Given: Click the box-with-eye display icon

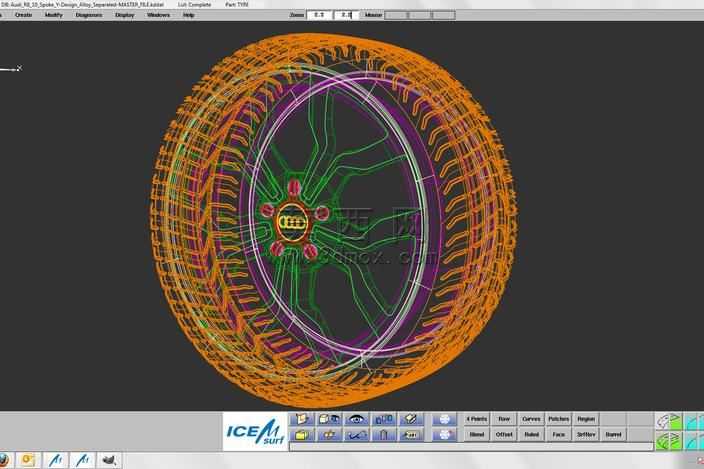Looking at the screenshot, I should coord(329,419).
